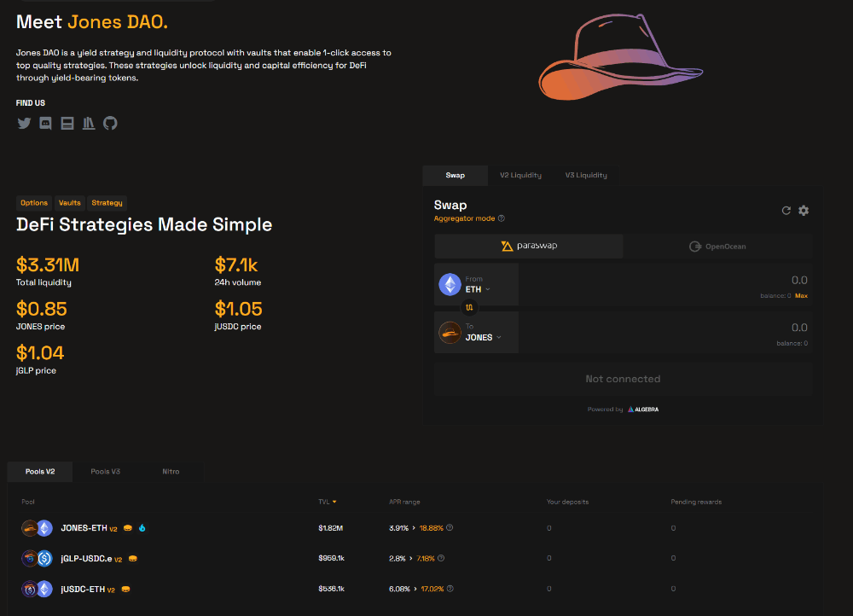Click the jUSDC-ETH pool pair icons

[37, 589]
